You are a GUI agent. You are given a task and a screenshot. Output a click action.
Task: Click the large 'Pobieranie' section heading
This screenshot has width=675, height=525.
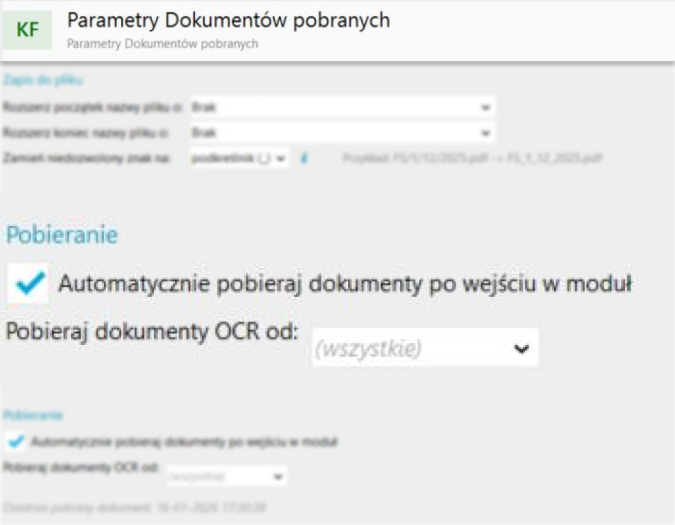pyautogui.click(x=63, y=236)
